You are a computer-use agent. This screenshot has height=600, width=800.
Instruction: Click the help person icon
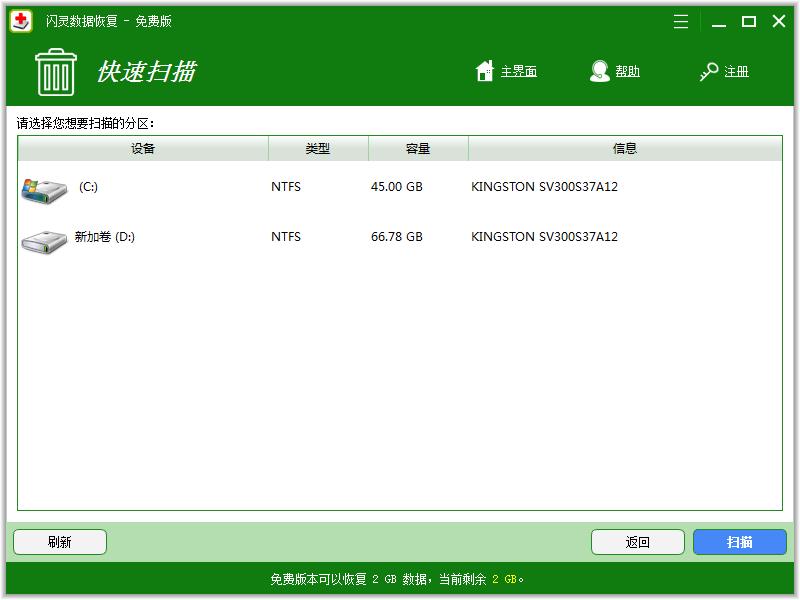tap(600, 71)
